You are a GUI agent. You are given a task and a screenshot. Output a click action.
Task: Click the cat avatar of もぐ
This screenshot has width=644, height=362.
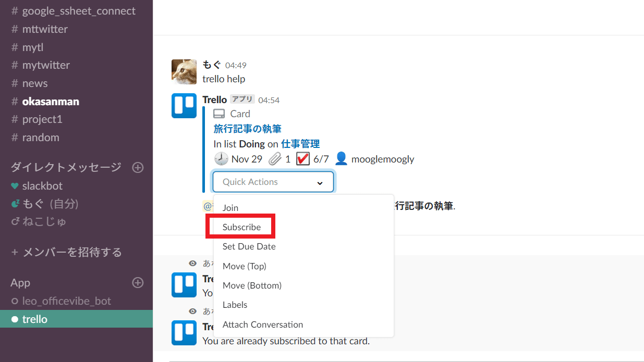184,72
